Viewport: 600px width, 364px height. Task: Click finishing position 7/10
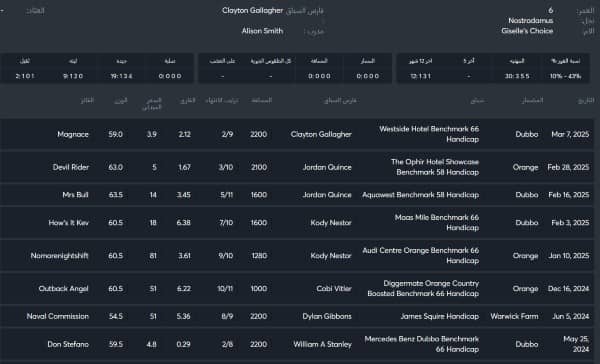[x=226, y=223]
